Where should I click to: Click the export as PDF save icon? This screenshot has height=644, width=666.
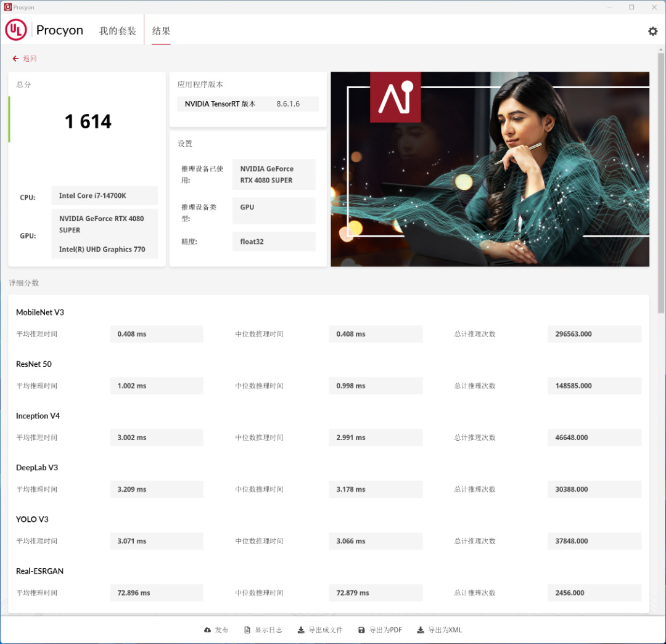(361, 630)
